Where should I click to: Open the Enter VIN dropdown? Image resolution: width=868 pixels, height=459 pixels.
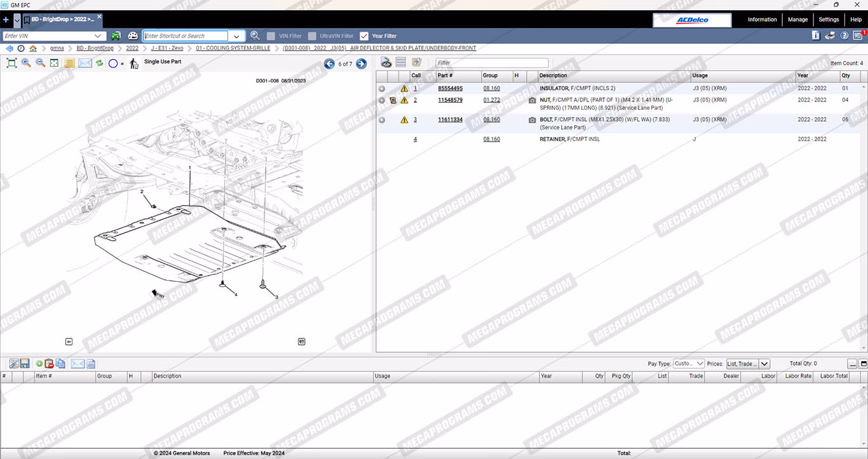pos(99,36)
